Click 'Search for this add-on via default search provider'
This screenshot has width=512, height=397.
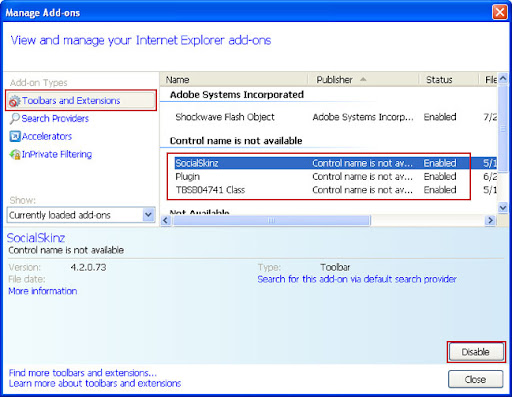(x=357, y=279)
